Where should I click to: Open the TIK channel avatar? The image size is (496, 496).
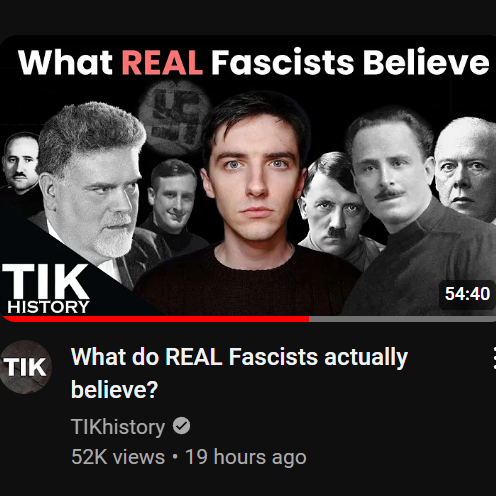click(26, 367)
